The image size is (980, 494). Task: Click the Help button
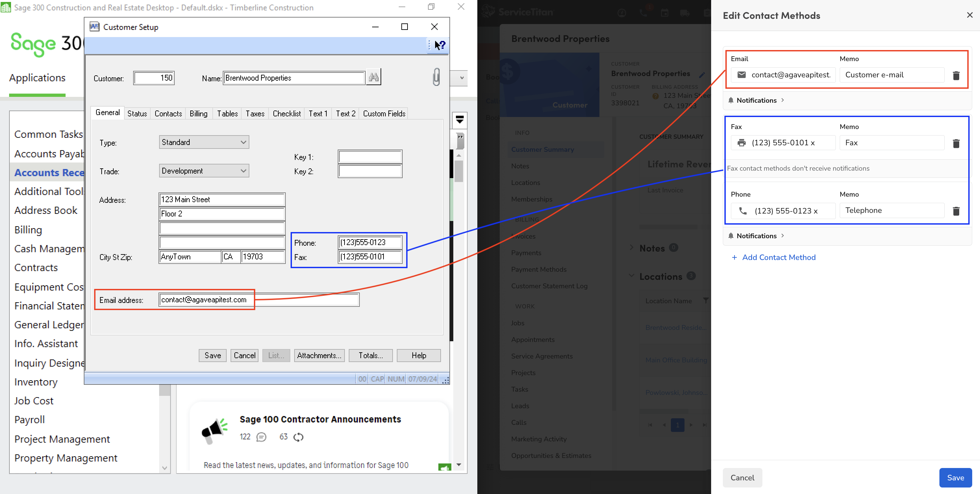click(x=419, y=355)
